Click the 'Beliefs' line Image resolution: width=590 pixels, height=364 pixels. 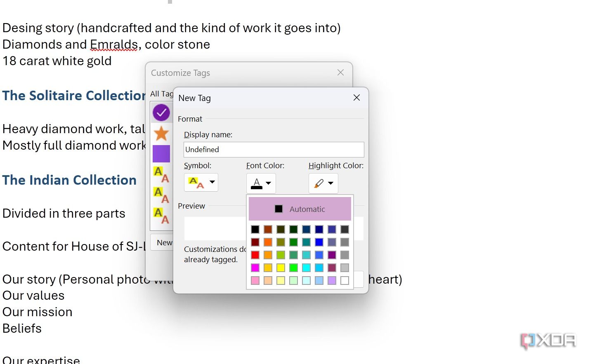pos(22,329)
